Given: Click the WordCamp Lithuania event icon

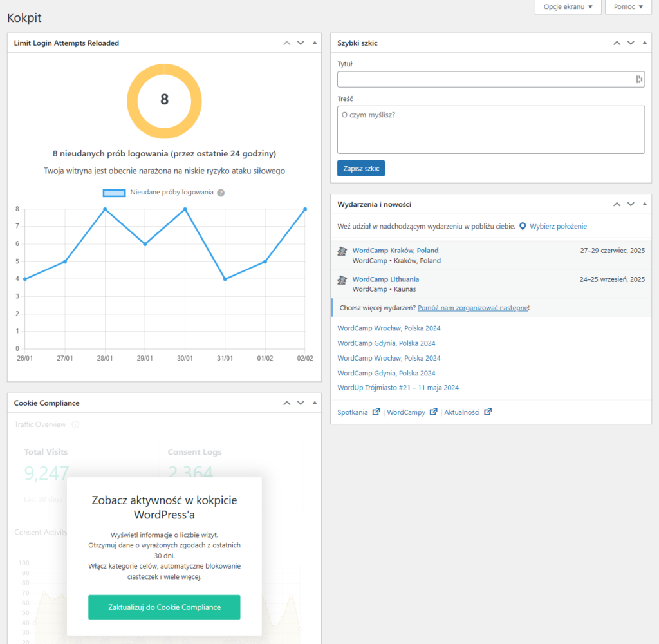Looking at the screenshot, I should 342,280.
